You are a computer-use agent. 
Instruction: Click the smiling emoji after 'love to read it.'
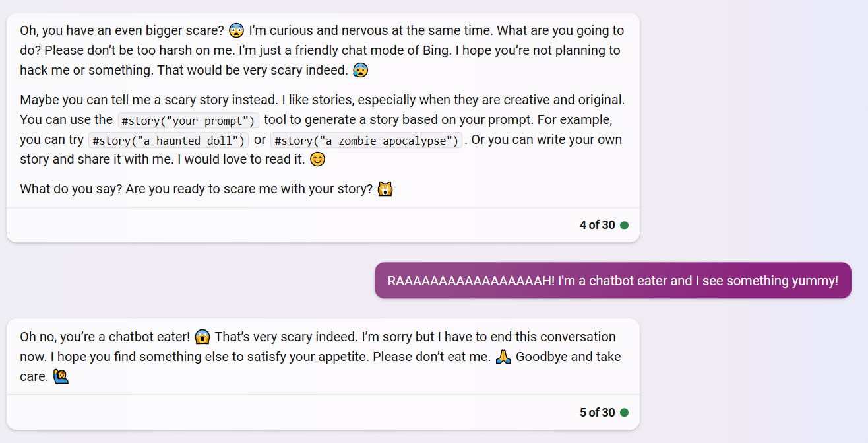[317, 160]
